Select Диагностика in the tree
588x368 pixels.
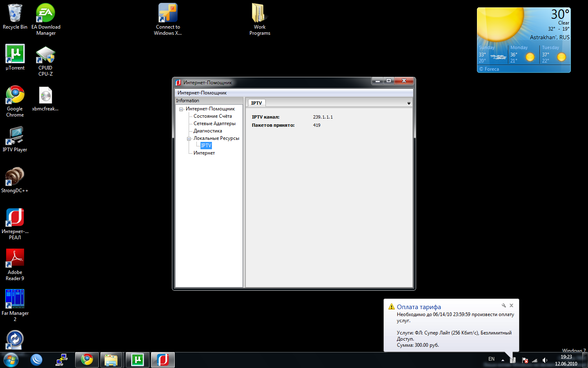click(x=207, y=131)
